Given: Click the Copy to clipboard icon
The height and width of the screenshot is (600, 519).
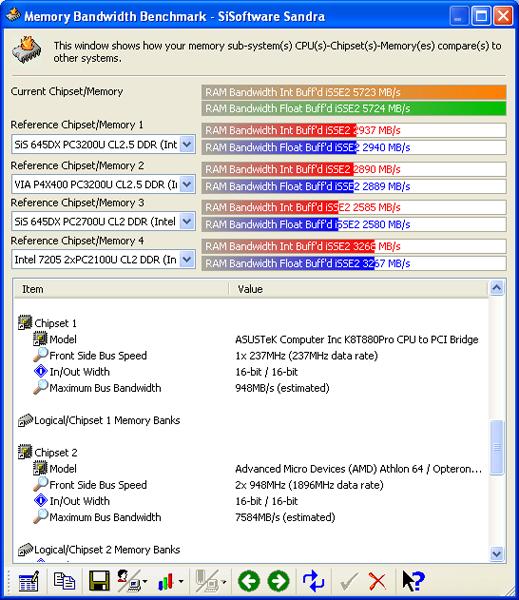Looking at the screenshot, I should pyautogui.click(x=64, y=581).
